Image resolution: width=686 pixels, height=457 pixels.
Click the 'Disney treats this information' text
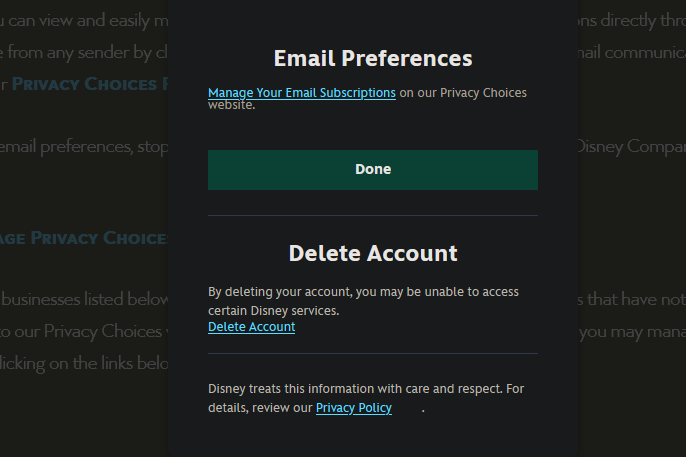365,388
